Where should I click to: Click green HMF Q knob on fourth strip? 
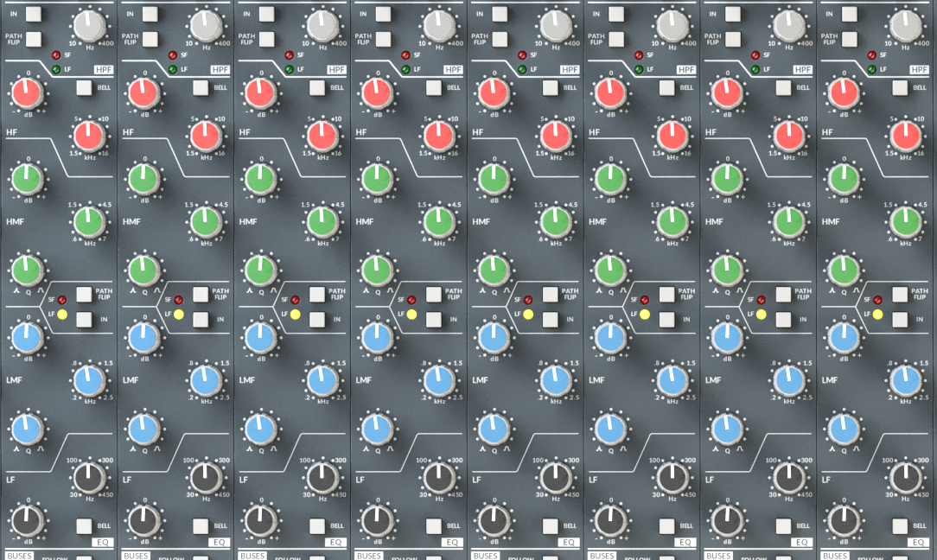coord(376,270)
